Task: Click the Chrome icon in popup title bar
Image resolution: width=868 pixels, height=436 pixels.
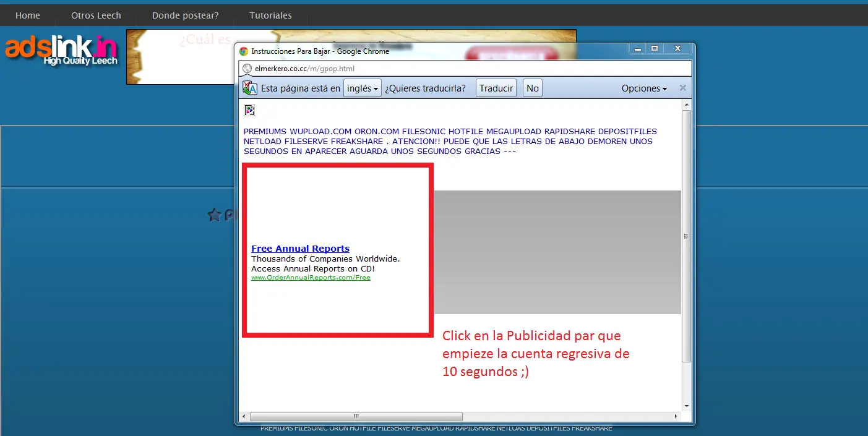Action: (x=244, y=51)
